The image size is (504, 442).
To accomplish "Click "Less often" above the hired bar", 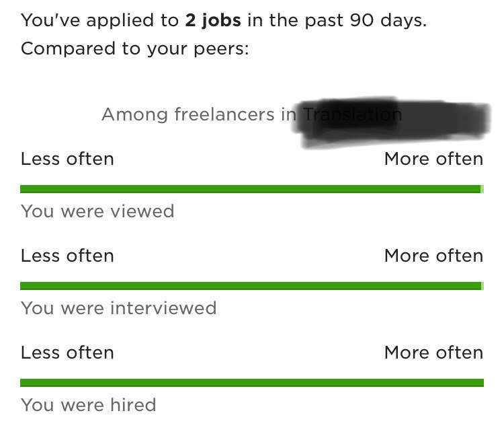I will pyautogui.click(x=67, y=353).
